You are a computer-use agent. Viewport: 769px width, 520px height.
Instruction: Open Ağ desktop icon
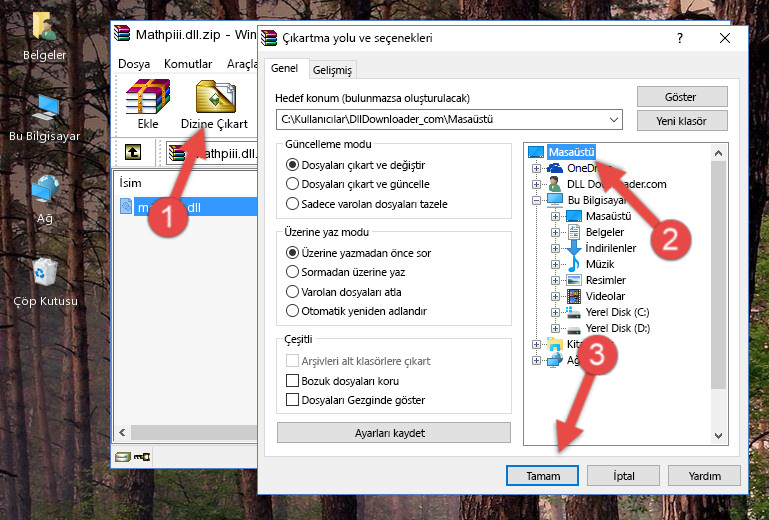click(45, 200)
